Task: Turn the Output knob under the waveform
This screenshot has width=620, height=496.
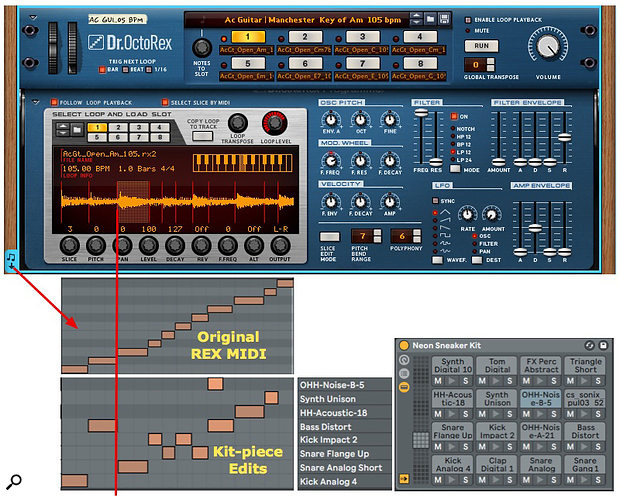Action: point(280,246)
